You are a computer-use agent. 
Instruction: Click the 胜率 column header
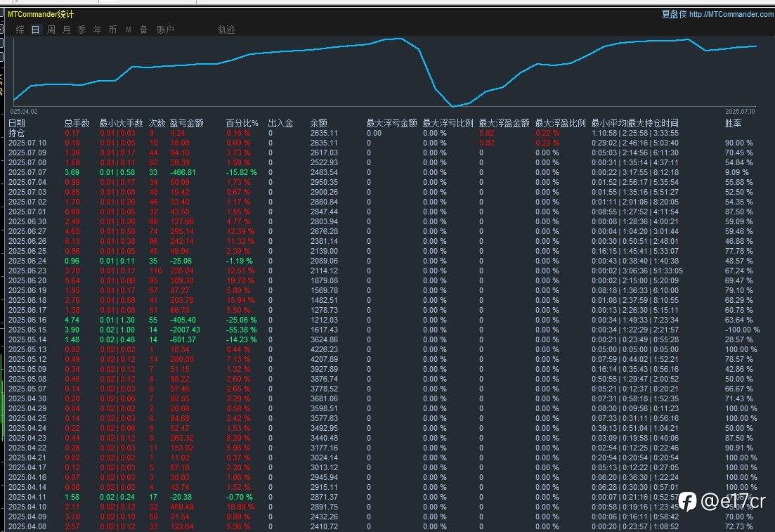pyautogui.click(x=733, y=123)
